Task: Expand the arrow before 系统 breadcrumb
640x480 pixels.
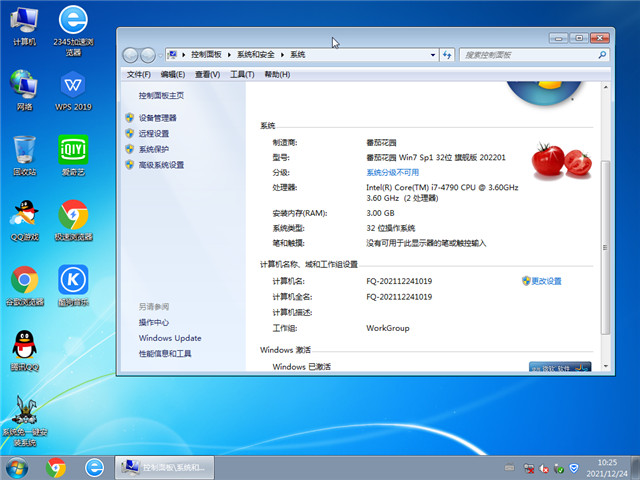Action: pos(282,55)
